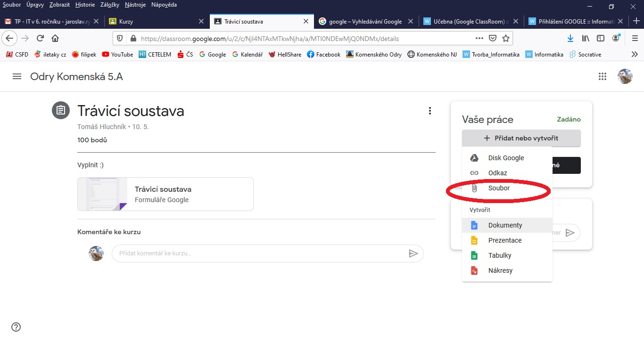Open the Firefox downloads arrow icon
The width and height of the screenshot is (644, 343).
(570, 38)
